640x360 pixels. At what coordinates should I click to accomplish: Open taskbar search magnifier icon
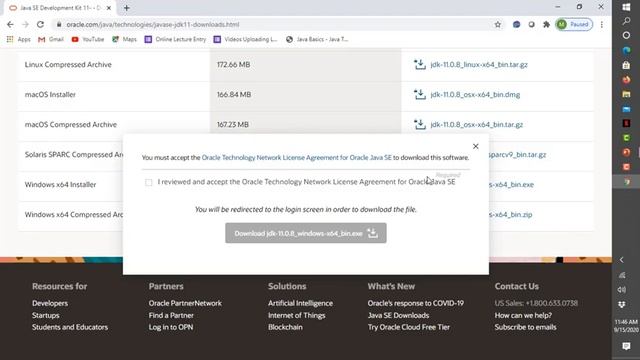pos(626,21)
